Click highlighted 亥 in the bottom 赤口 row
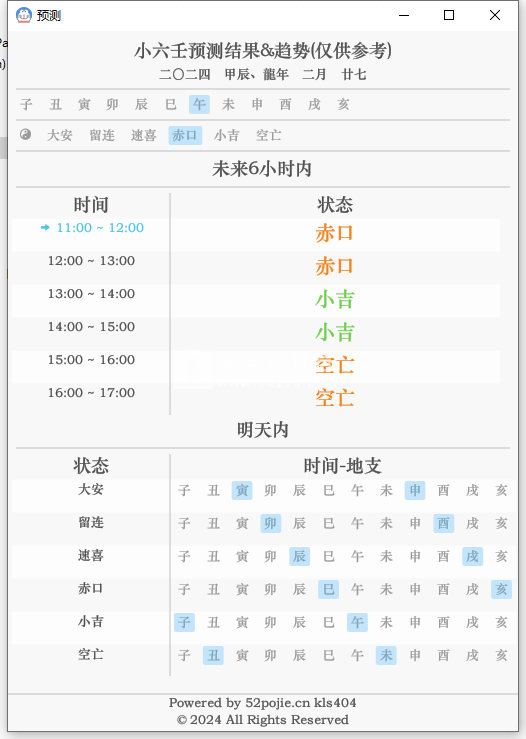 pos(501,589)
